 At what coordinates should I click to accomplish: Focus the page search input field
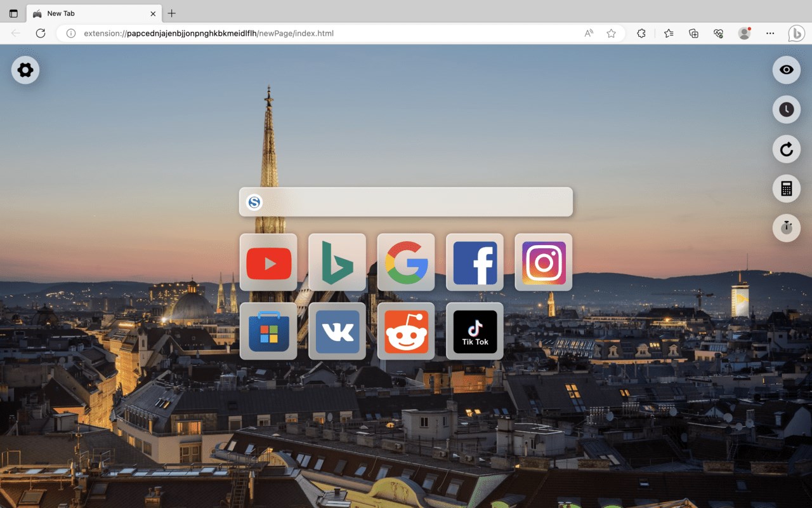[406, 202]
